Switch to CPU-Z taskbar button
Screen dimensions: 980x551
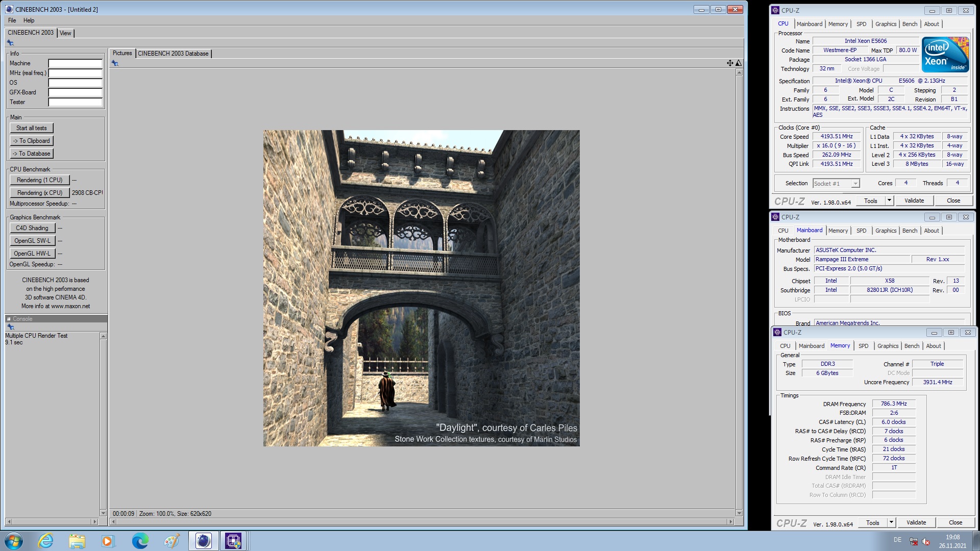click(233, 541)
